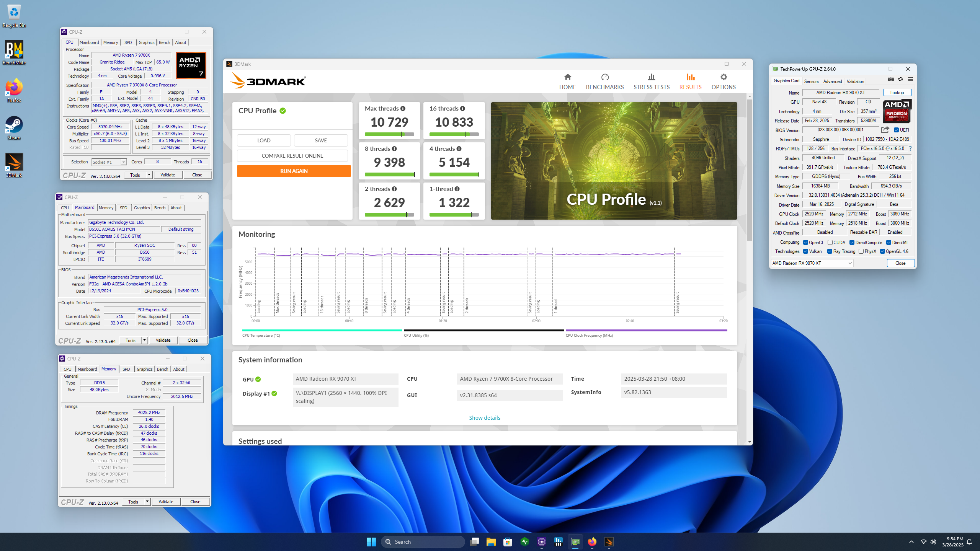Click GPU-Z refresh icon
This screenshot has height=551, width=980.
(x=901, y=80)
